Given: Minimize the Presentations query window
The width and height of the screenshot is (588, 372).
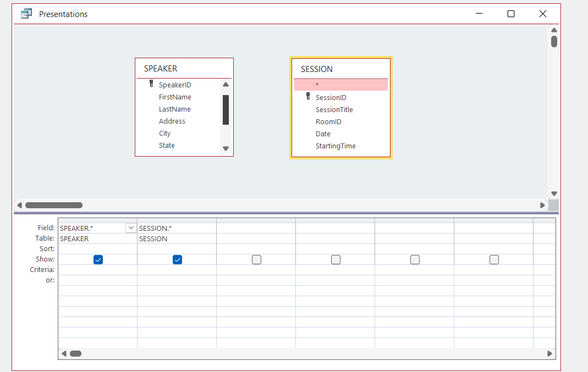Looking at the screenshot, I should 479,14.
